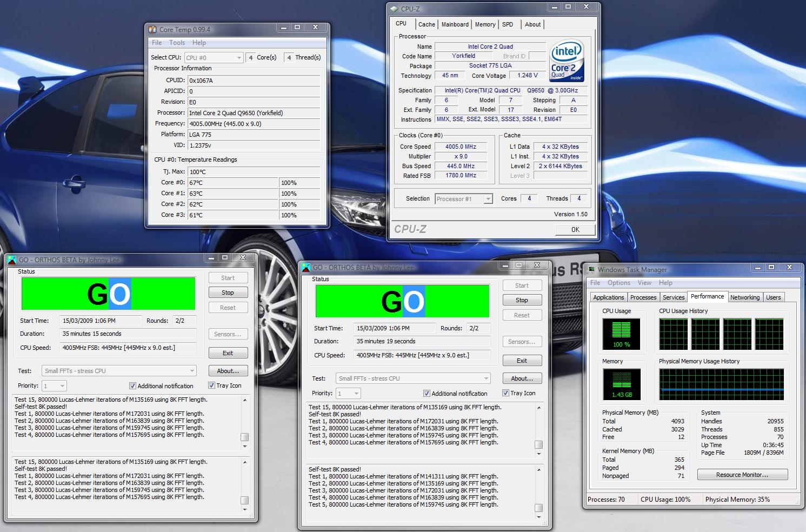The width and height of the screenshot is (806, 532).
Task: Toggle Additional notification in right ORTHOS window
Action: [427, 394]
